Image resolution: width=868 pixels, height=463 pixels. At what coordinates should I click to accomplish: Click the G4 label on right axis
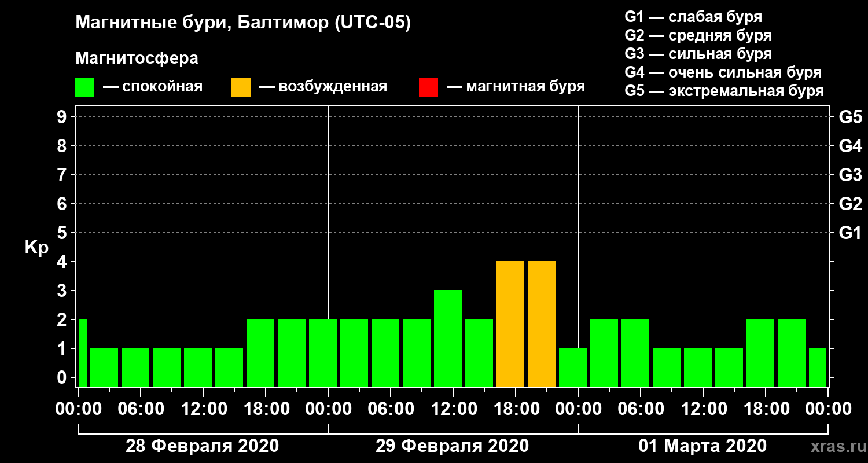850,146
